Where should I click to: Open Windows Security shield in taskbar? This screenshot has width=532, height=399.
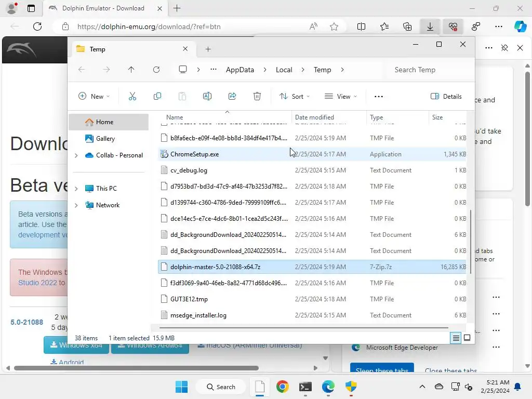point(351,387)
